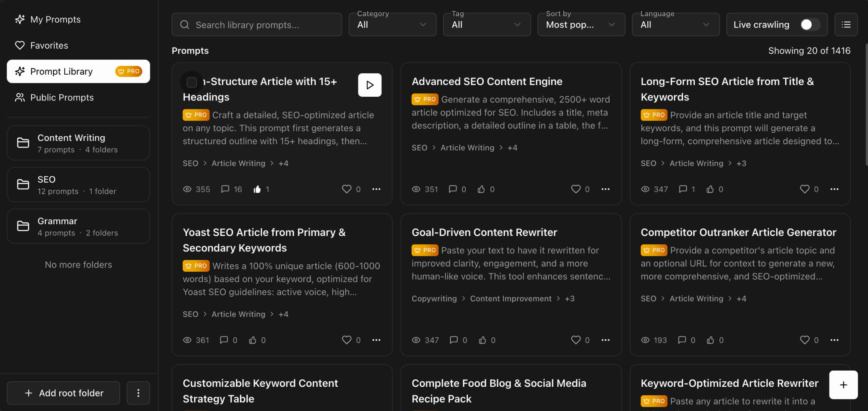Expand +4 tags on Yoast SEO Article card
Viewport: 868px width, 411px height.
(x=283, y=314)
